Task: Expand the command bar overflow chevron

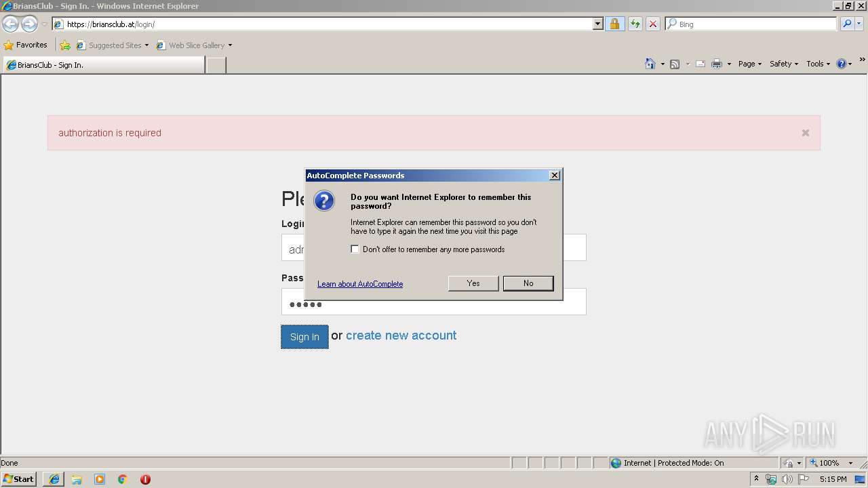Action: tap(862, 60)
